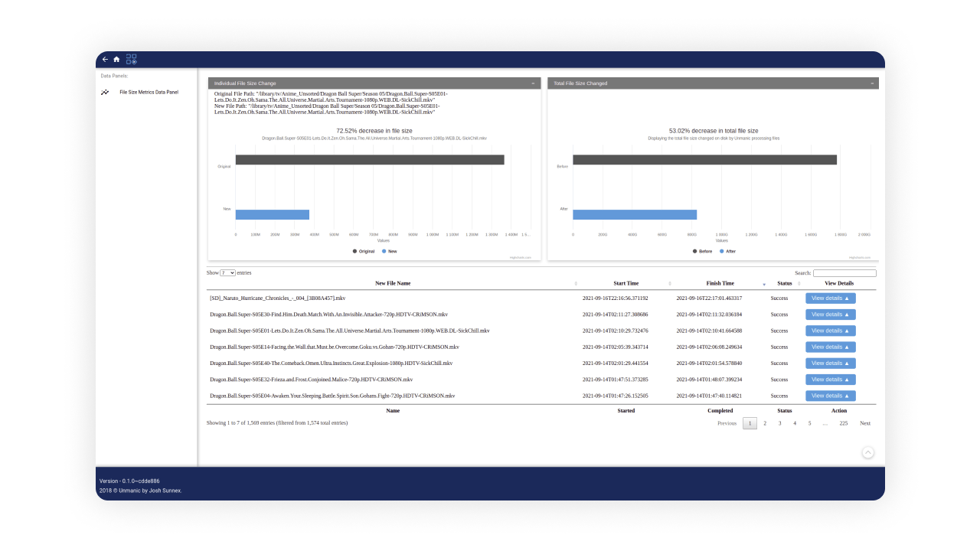980x551 pixels.
Task: View details for the Naruto Hurricane Chronicles file
Action: tap(830, 298)
